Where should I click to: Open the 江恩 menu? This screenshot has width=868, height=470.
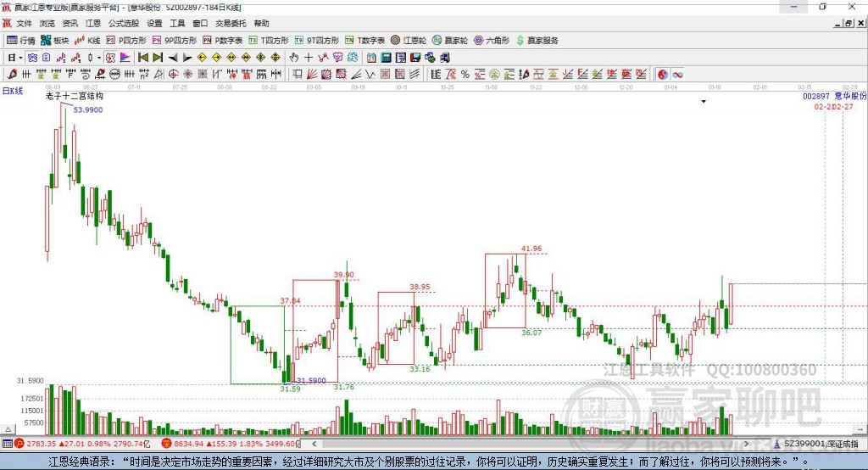(93, 23)
